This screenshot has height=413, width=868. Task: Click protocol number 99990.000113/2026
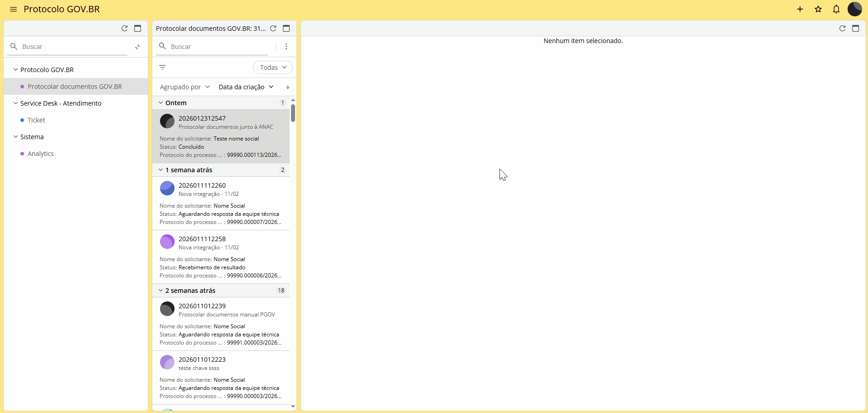coord(254,155)
